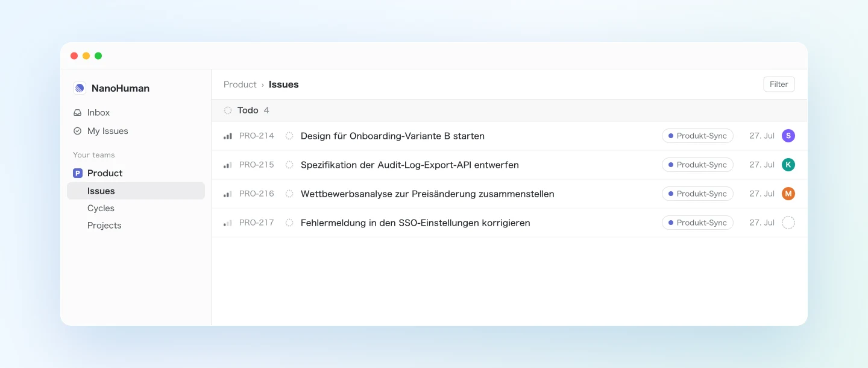868x368 pixels.
Task: Click the NanoHuman workspace logo icon
Action: (x=80, y=88)
